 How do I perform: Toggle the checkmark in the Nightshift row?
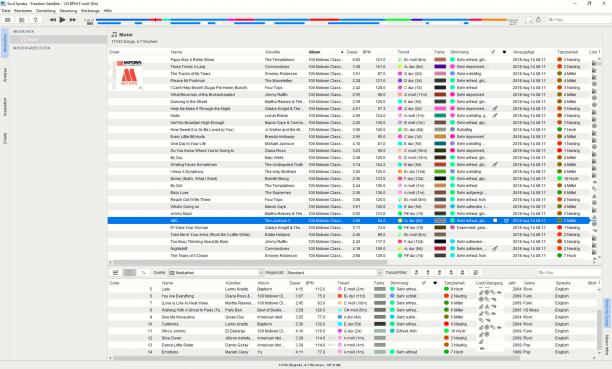[x=495, y=248]
